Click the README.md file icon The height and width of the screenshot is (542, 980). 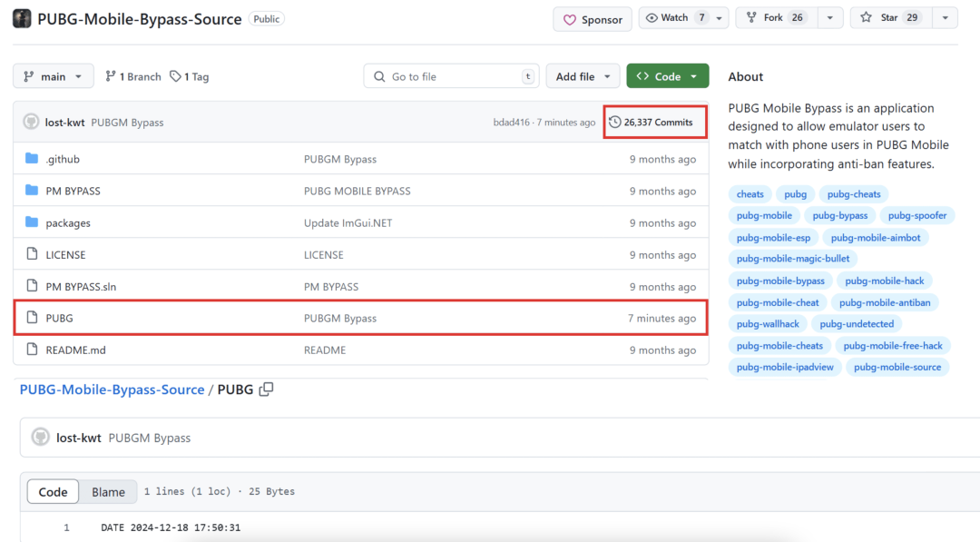click(x=32, y=349)
